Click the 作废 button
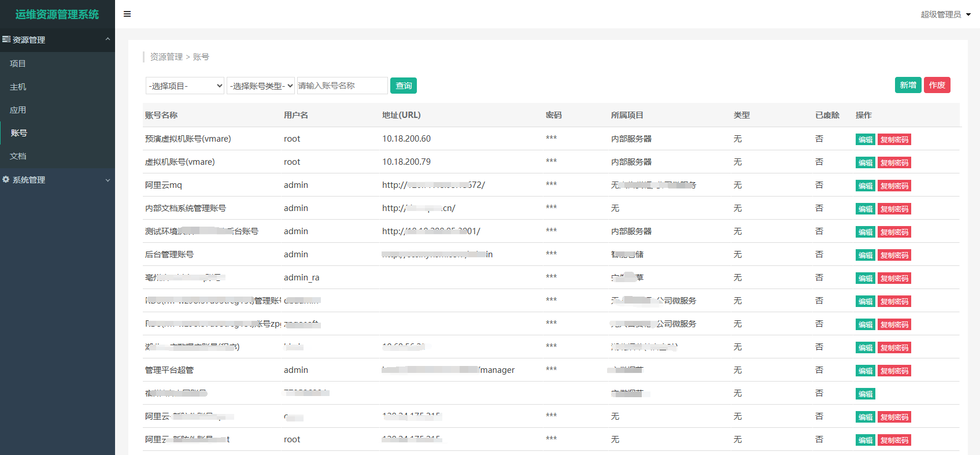Image resolution: width=980 pixels, height=455 pixels. pyautogui.click(x=937, y=85)
